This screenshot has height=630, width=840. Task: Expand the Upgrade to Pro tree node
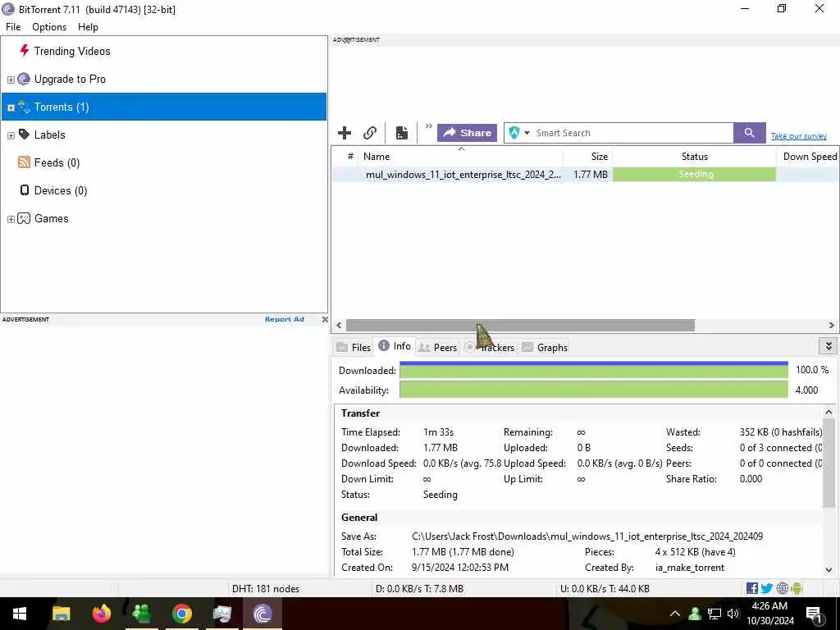coord(11,80)
